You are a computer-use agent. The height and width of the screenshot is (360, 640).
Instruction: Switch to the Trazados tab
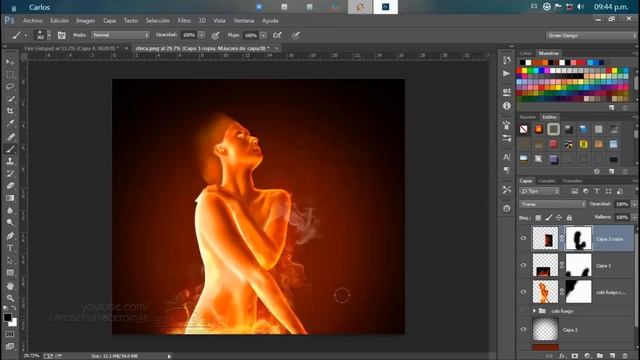pyautogui.click(x=572, y=181)
